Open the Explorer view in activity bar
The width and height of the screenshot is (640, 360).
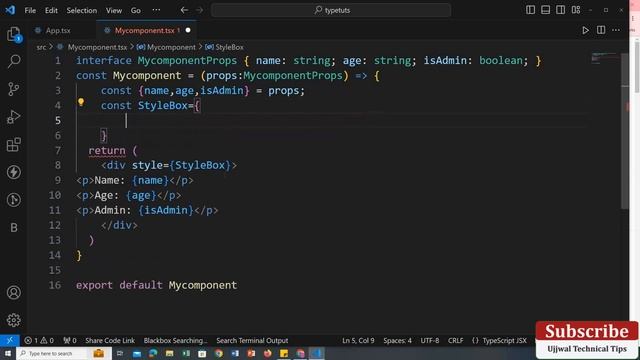[x=14, y=34]
